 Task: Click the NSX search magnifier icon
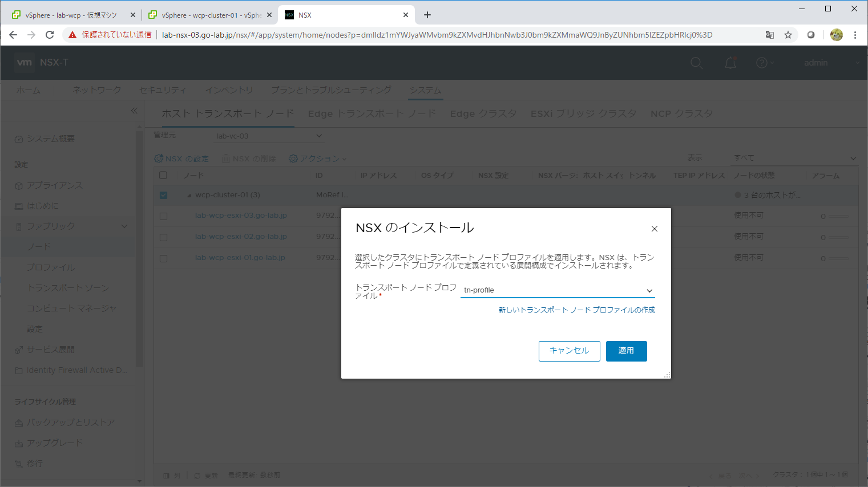696,63
